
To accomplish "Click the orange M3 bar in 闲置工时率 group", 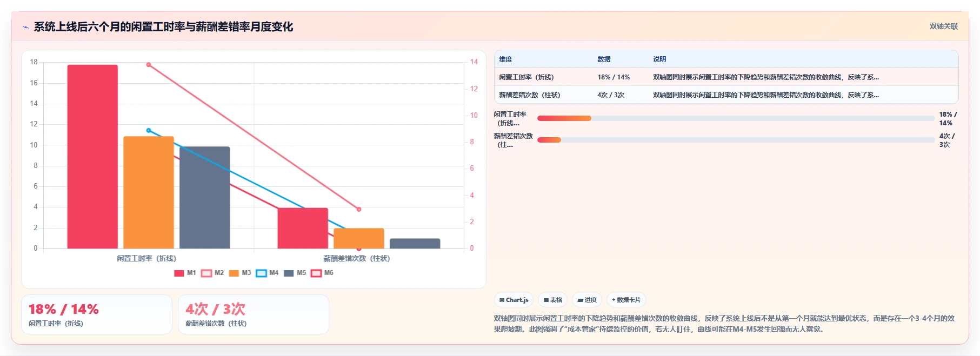I will 149,192.
